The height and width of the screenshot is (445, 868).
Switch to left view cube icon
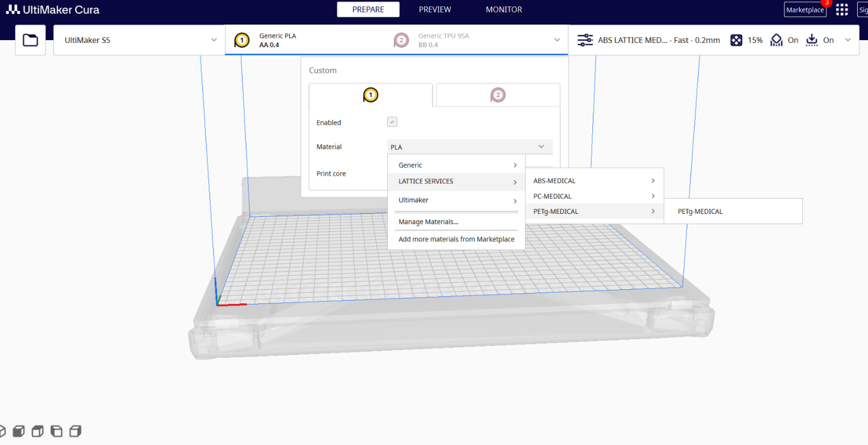[x=56, y=431]
